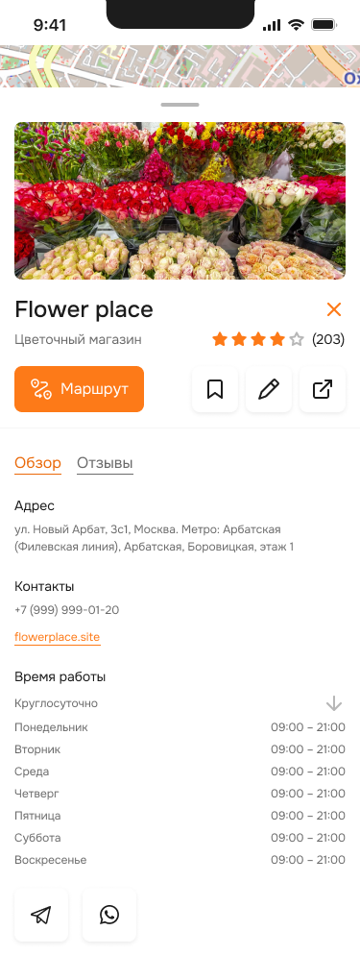
Task: Close the Flower place card
Action: click(334, 309)
